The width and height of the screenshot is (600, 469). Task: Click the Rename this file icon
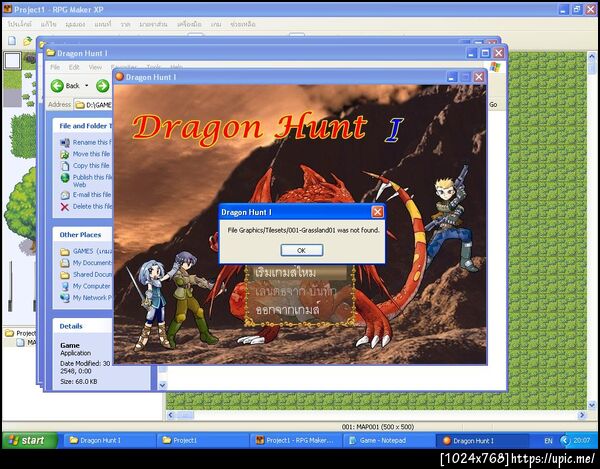[65, 143]
